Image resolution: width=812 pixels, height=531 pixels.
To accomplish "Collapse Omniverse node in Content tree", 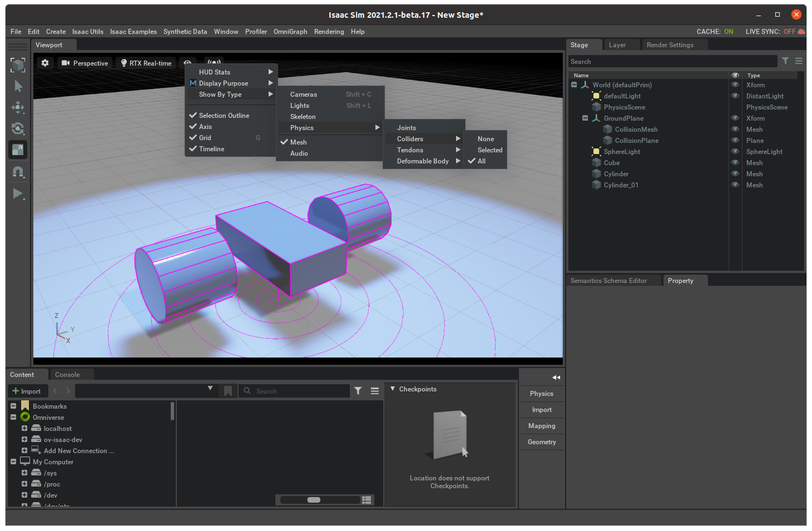I will click(13, 417).
